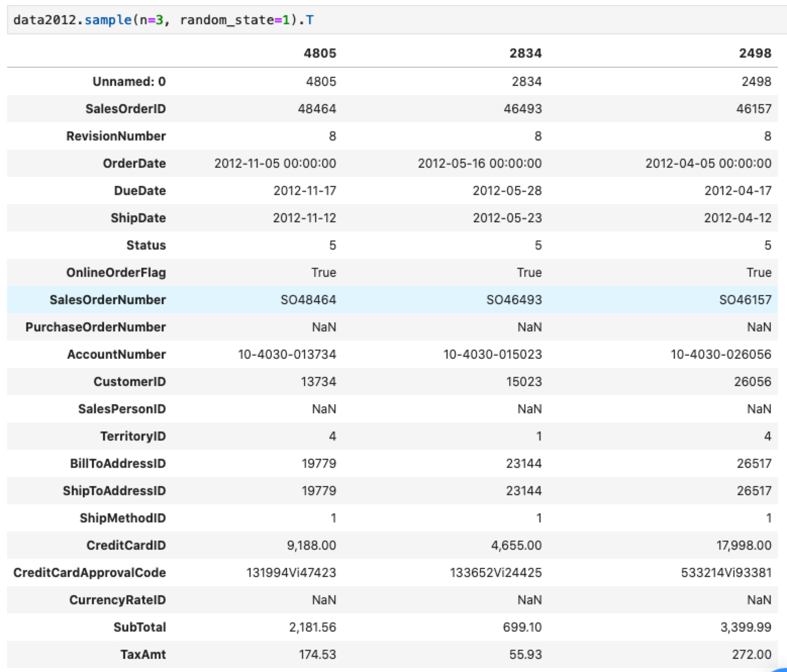Select CustomerID value 15023

(524, 382)
